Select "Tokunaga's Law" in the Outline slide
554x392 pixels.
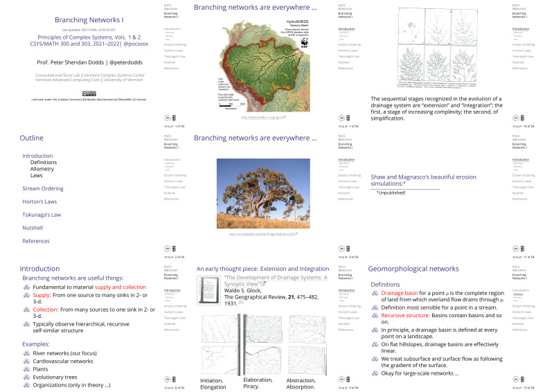click(x=42, y=214)
